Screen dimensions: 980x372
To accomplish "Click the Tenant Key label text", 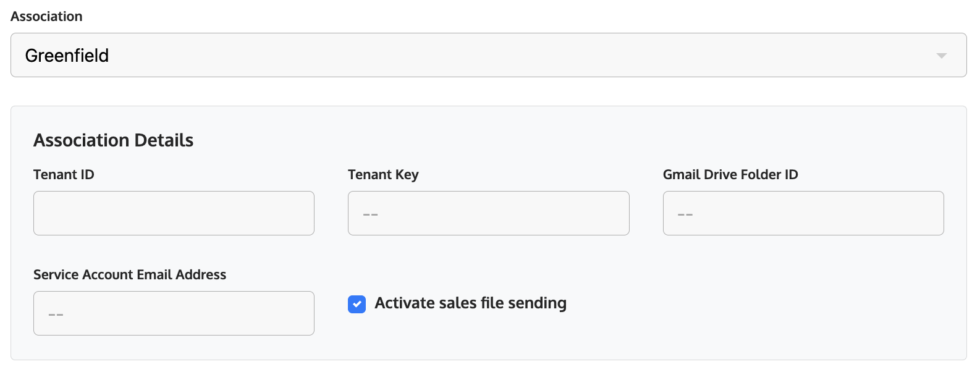I will coord(383,175).
